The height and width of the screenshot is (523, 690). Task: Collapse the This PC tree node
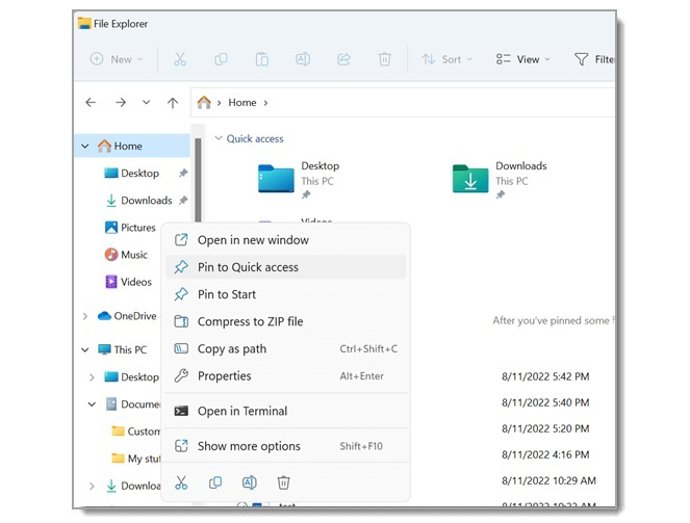85,350
